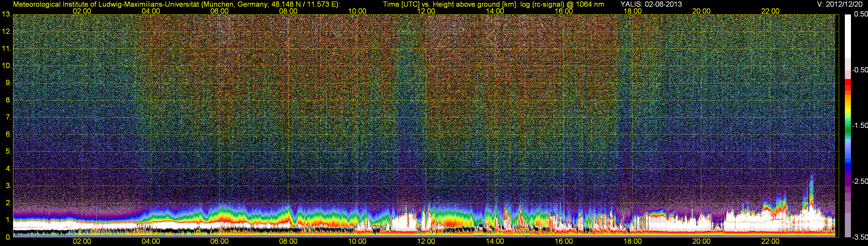Click the -3.50 value on the color scale
The height and width of the screenshot is (246, 868).
click(860, 237)
